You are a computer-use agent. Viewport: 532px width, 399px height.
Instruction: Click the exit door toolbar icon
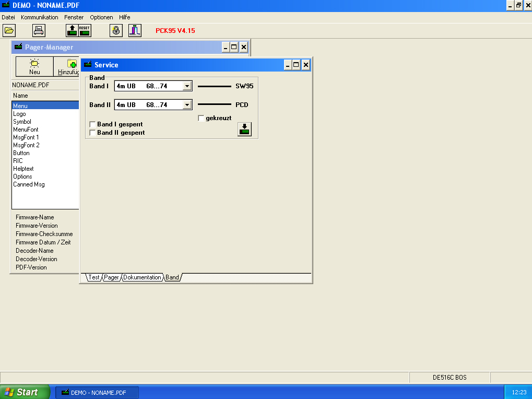[x=135, y=30]
